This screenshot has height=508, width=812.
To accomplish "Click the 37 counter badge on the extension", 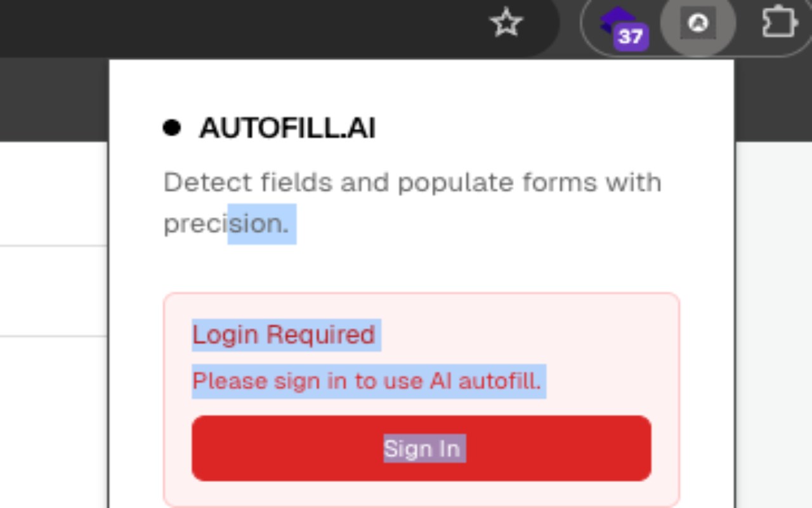I will 631,37.
